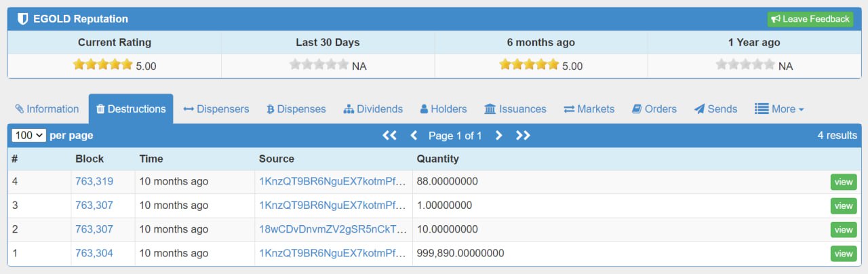Click the Leave Feedback button
This screenshot has width=868, height=274.
click(x=810, y=19)
